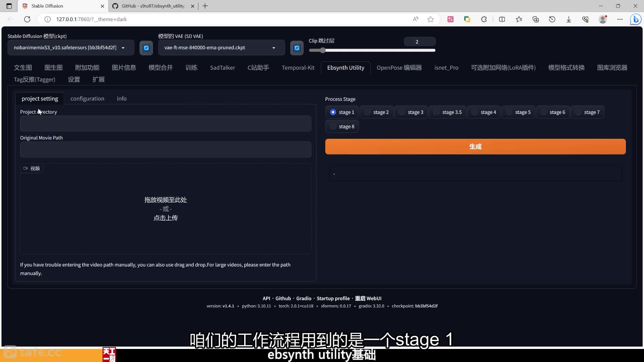644x362 pixels.
Task: Select stage 1 radio button
Action: click(342, 112)
